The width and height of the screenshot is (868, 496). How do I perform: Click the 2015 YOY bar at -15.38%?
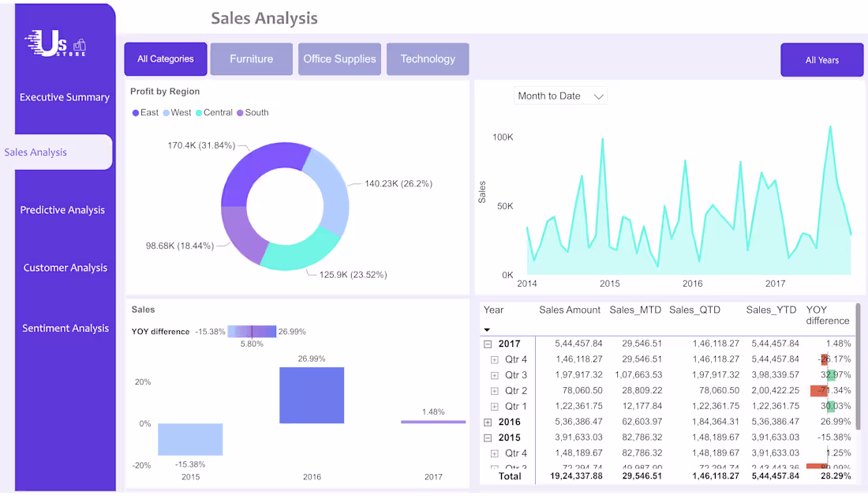pyautogui.click(x=190, y=439)
